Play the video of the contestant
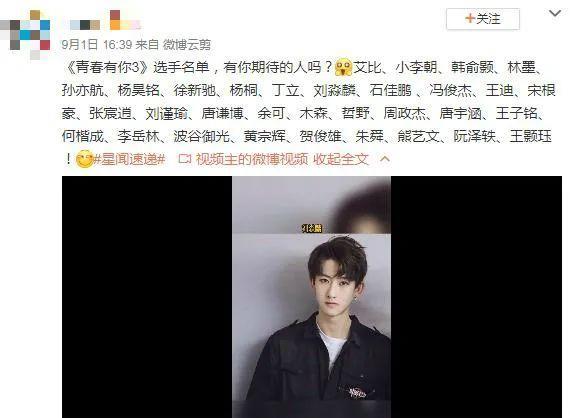The width and height of the screenshot is (570, 418). coord(312,297)
